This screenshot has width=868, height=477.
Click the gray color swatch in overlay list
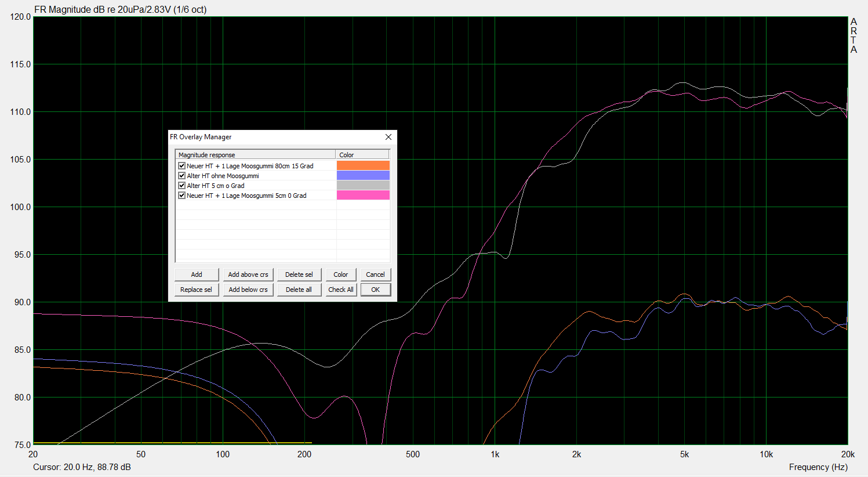click(x=363, y=186)
